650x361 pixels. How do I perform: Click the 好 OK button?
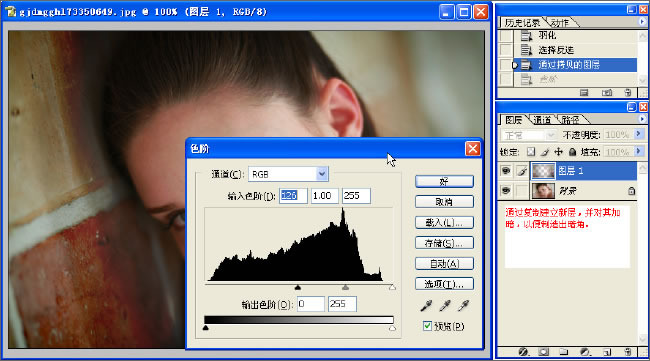(x=444, y=181)
